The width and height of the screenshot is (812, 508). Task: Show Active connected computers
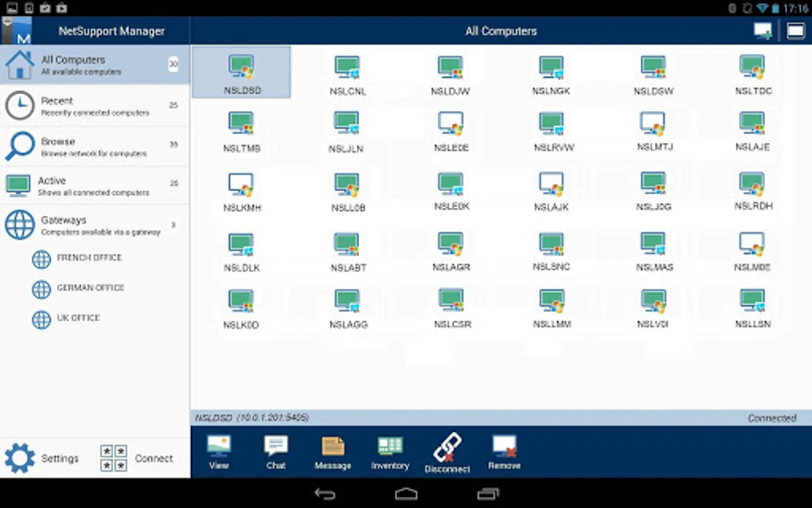(x=95, y=186)
